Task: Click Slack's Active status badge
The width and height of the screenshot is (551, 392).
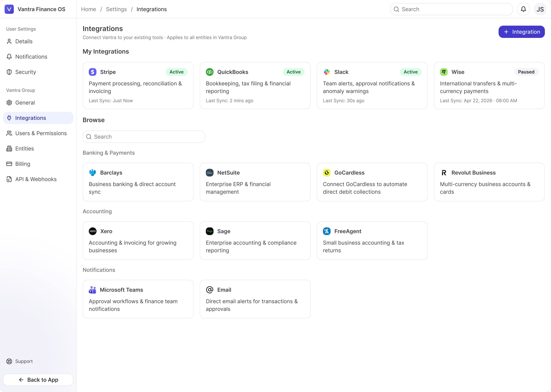Action: click(411, 72)
